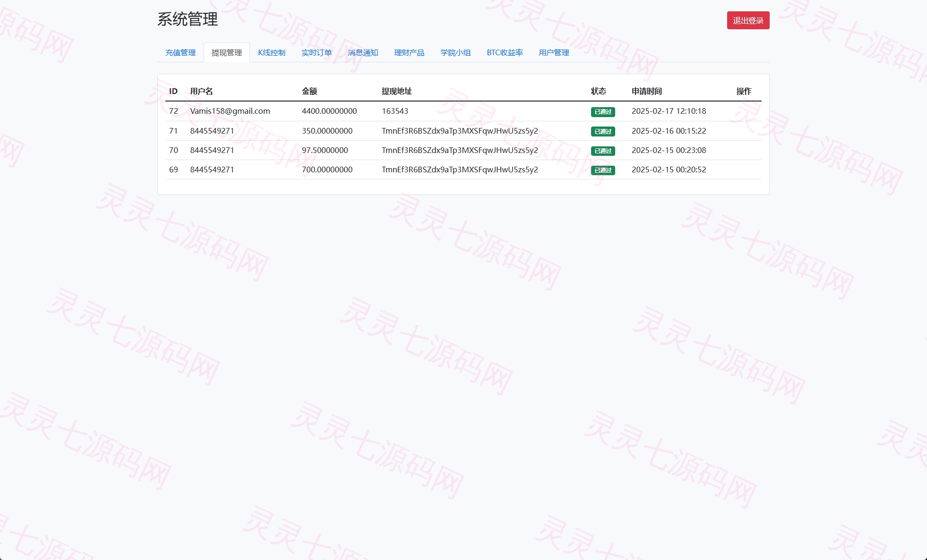This screenshot has width=927, height=560.
Task: Click amount 4400.00000000
Action: coord(329,111)
